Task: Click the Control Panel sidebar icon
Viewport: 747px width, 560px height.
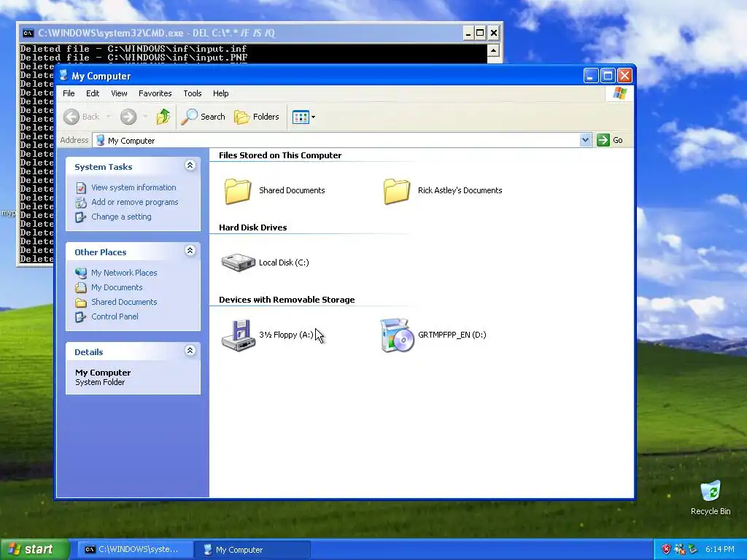Action: pyautogui.click(x=81, y=316)
